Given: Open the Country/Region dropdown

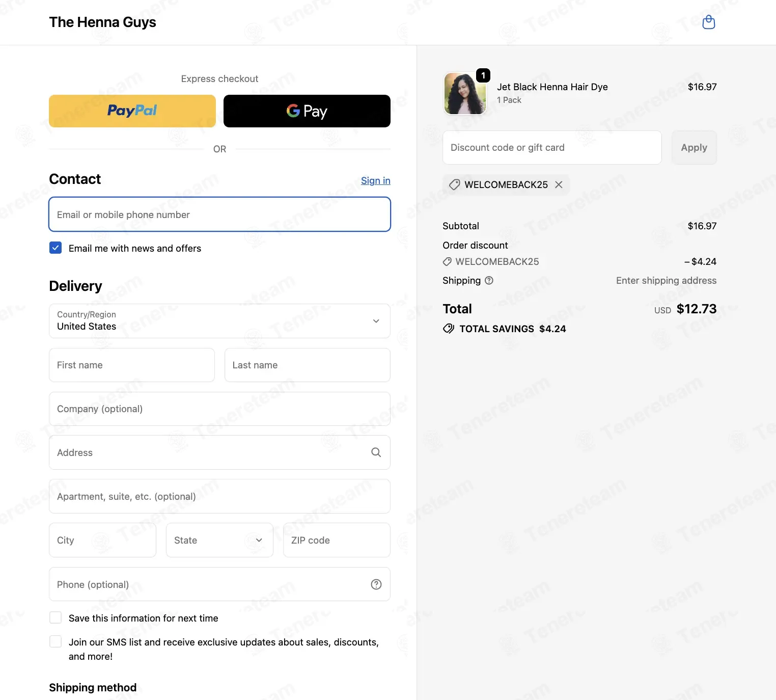Looking at the screenshot, I should click(x=219, y=321).
